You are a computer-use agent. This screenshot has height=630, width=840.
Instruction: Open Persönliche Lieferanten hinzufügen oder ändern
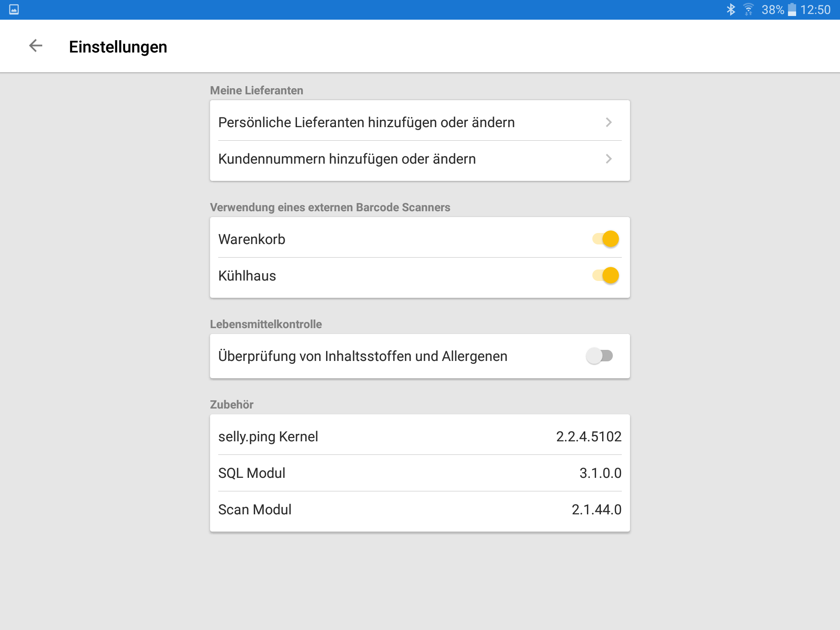[366, 122]
